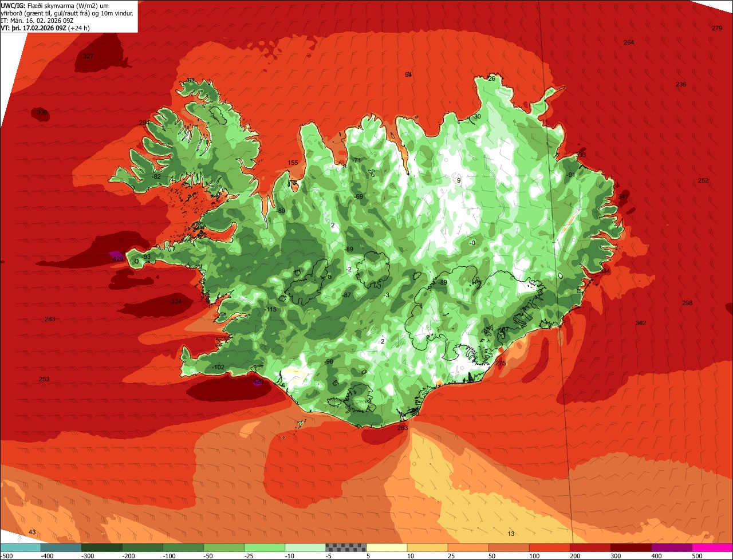Click the map value "-69" in northern Iceland
The height and width of the screenshot is (560, 733).
358,196
